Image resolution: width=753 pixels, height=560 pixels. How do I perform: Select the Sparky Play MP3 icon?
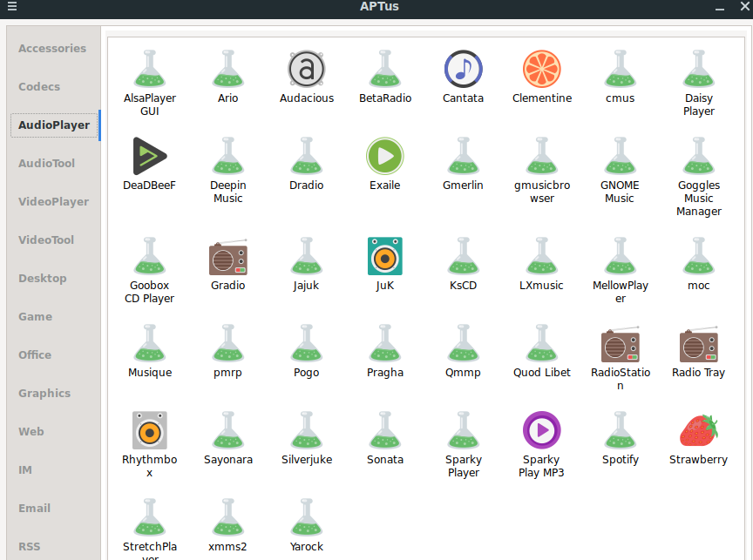(x=542, y=430)
